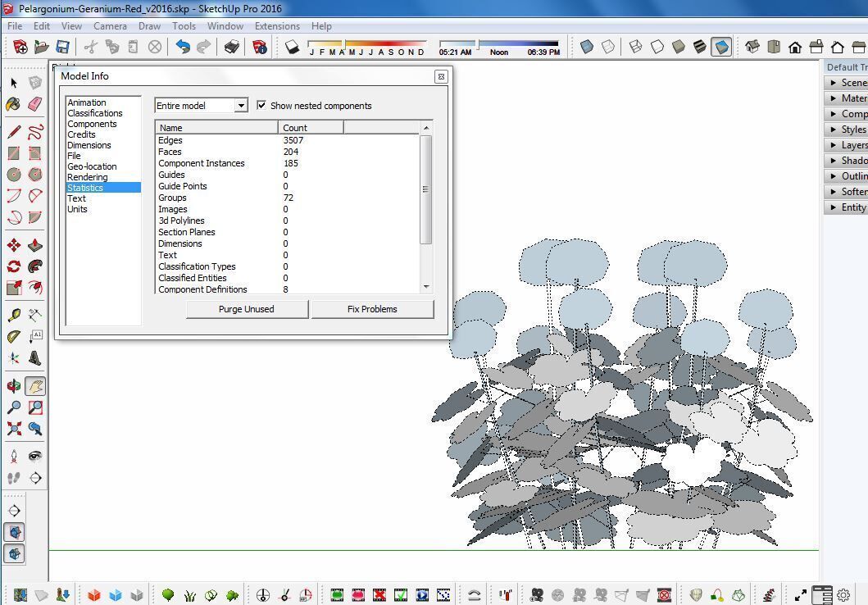Click the Zoom Extents tool
868x605 pixels.
[14, 429]
